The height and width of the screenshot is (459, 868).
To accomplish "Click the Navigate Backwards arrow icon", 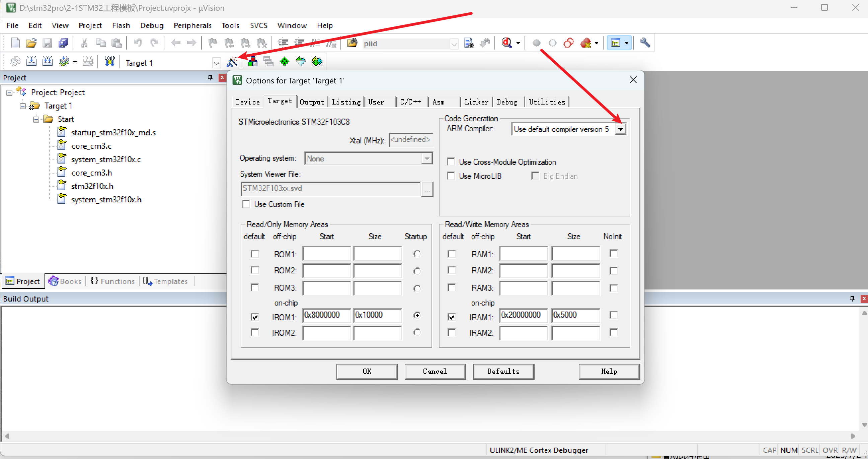I will (175, 43).
